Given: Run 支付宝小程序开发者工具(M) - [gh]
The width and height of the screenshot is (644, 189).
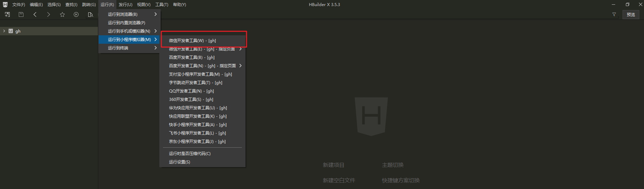Looking at the screenshot, I should (203, 74).
